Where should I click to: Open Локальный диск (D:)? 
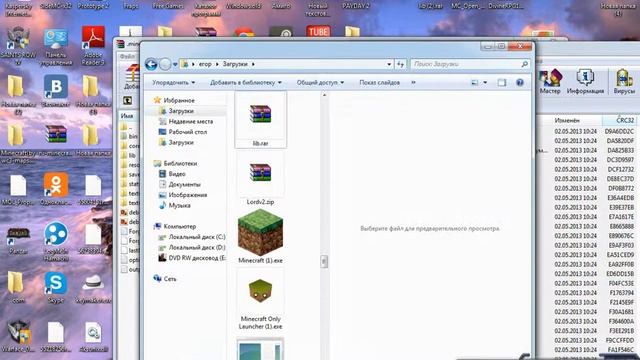pos(197,247)
